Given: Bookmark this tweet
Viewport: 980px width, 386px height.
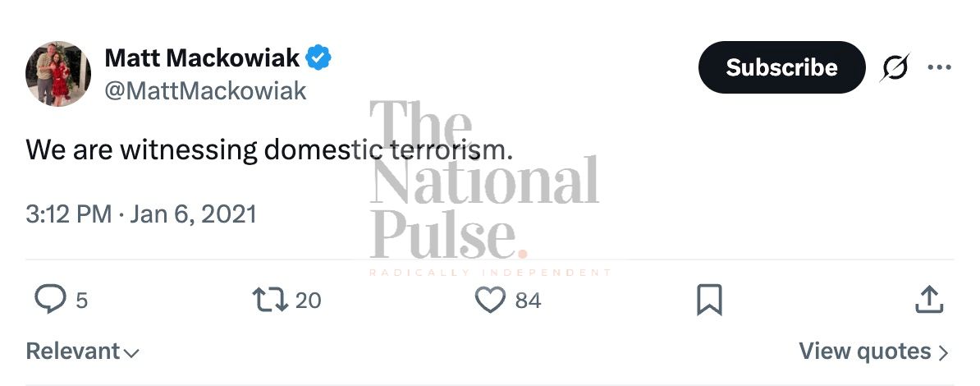Looking at the screenshot, I should pyautogui.click(x=709, y=300).
